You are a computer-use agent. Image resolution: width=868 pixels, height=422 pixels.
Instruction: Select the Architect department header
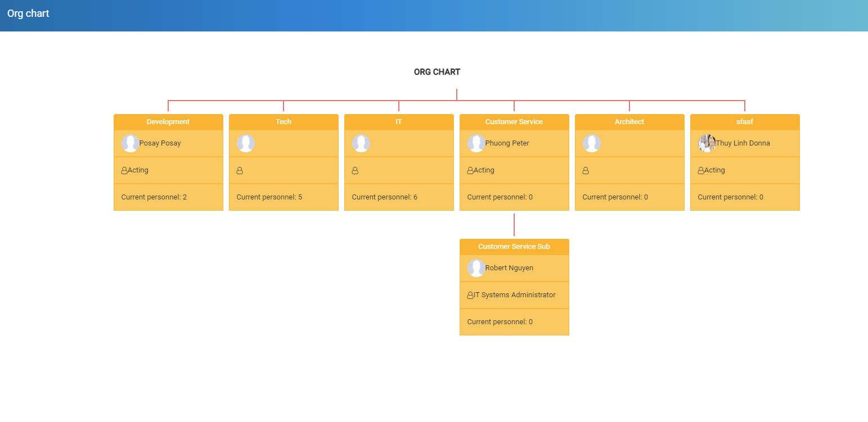click(x=629, y=122)
